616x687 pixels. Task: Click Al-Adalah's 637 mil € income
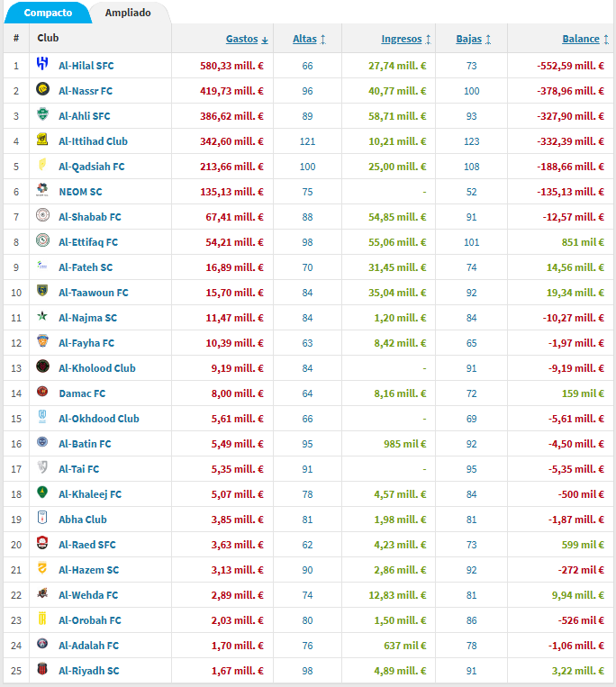coord(405,646)
